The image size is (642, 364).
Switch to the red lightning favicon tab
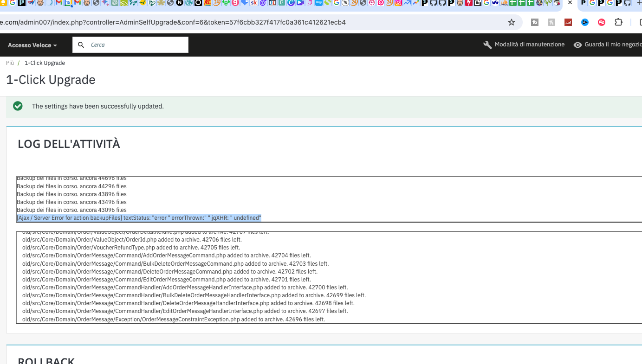[469, 3]
